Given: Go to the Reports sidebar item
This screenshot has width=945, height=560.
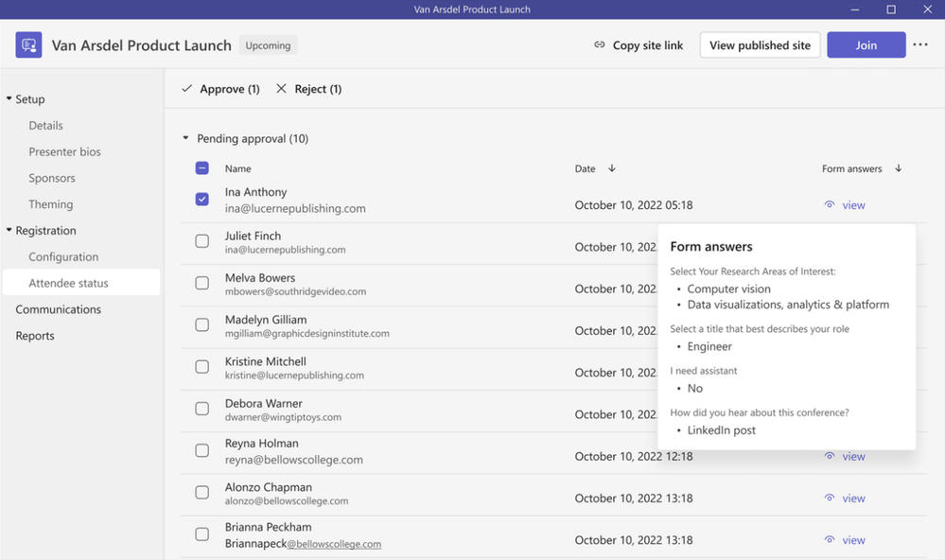Looking at the screenshot, I should (x=35, y=336).
